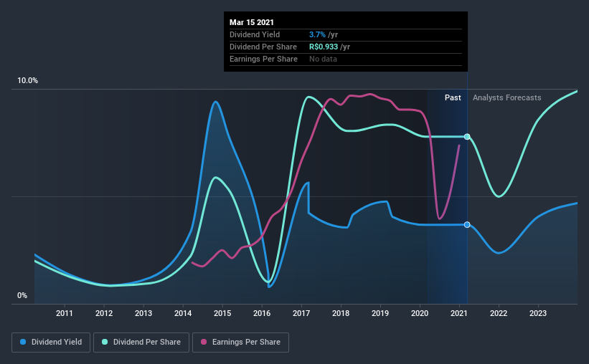Click the pink Earnings Per Share legend dot
This screenshot has width=589, height=364.
coord(204,342)
